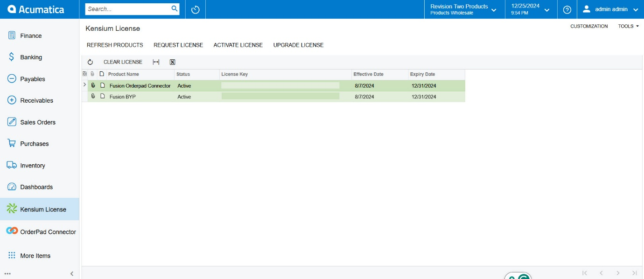This screenshot has width=644, height=279.
Task: Click row arrow for Fusion Orderpad Connector
Action: click(84, 85)
